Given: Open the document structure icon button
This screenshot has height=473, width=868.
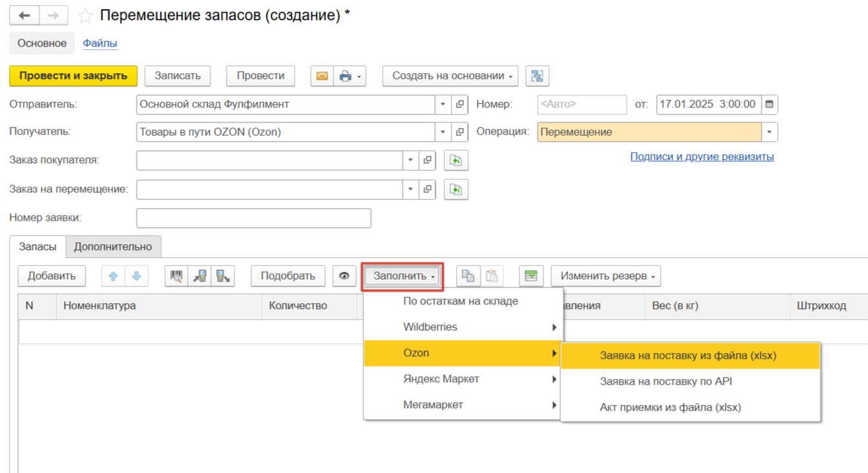Looking at the screenshot, I should [x=537, y=76].
